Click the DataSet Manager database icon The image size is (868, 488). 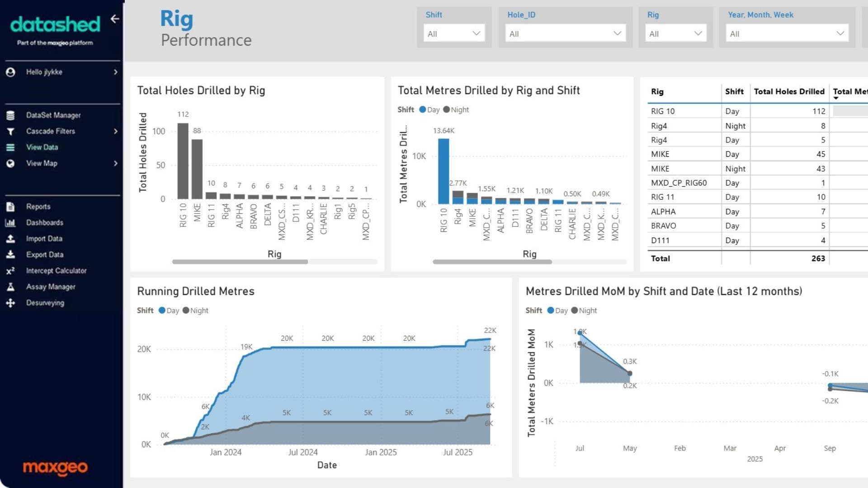pos(11,116)
